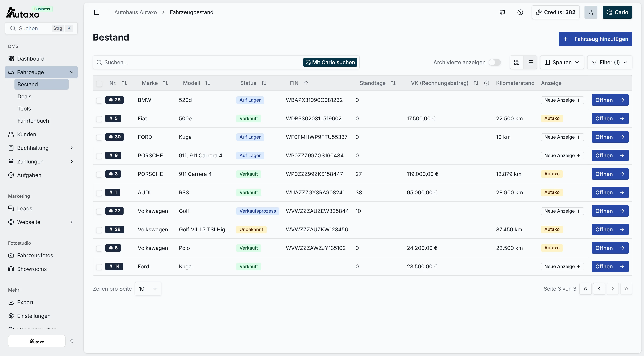
Task: Open Dashboard from the sidebar
Action: [41, 59]
